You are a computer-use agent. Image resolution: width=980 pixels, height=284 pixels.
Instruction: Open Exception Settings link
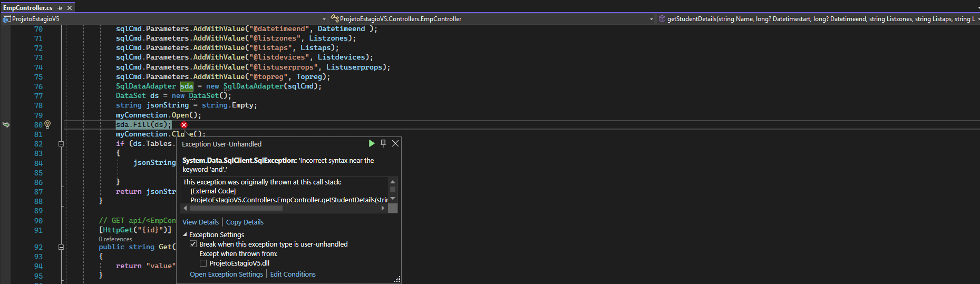[x=226, y=275]
